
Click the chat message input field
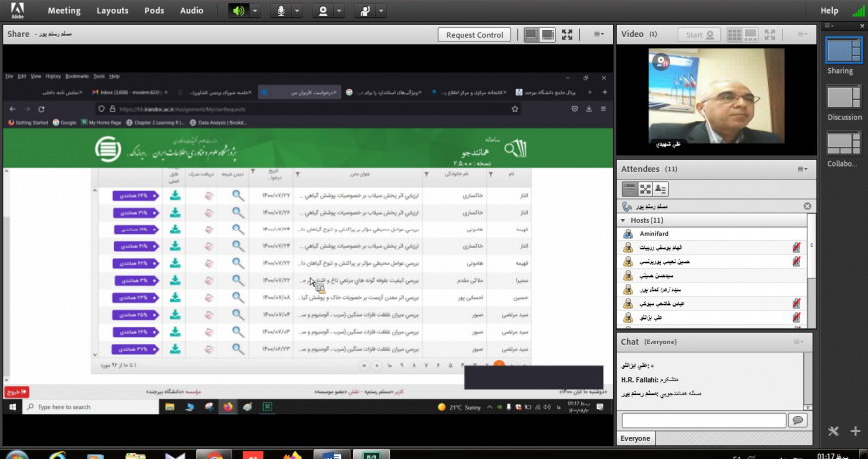[703, 420]
